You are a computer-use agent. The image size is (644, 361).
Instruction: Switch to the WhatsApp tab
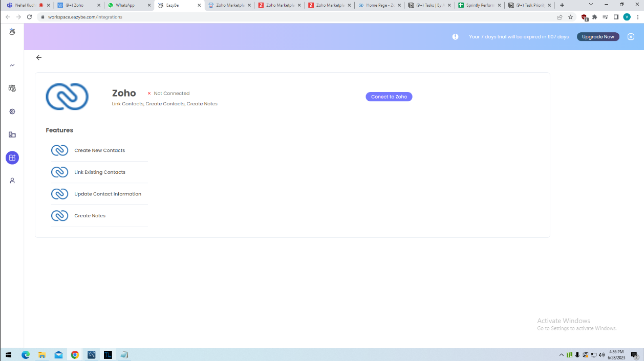[128, 5]
